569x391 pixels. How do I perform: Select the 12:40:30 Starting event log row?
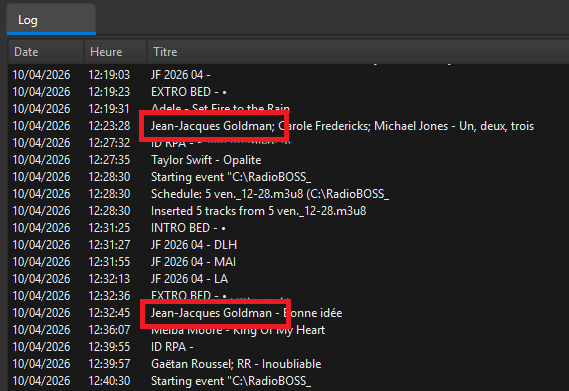pos(288,381)
